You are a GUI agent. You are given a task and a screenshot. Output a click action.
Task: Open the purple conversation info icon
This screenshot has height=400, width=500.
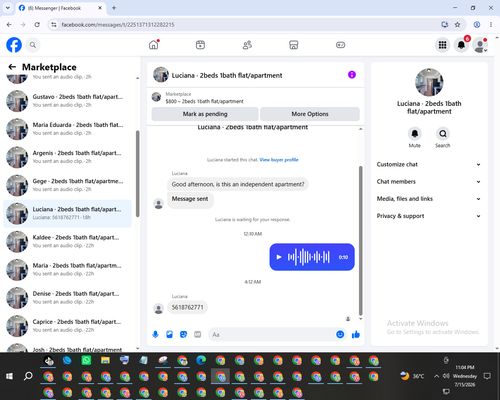tap(352, 75)
